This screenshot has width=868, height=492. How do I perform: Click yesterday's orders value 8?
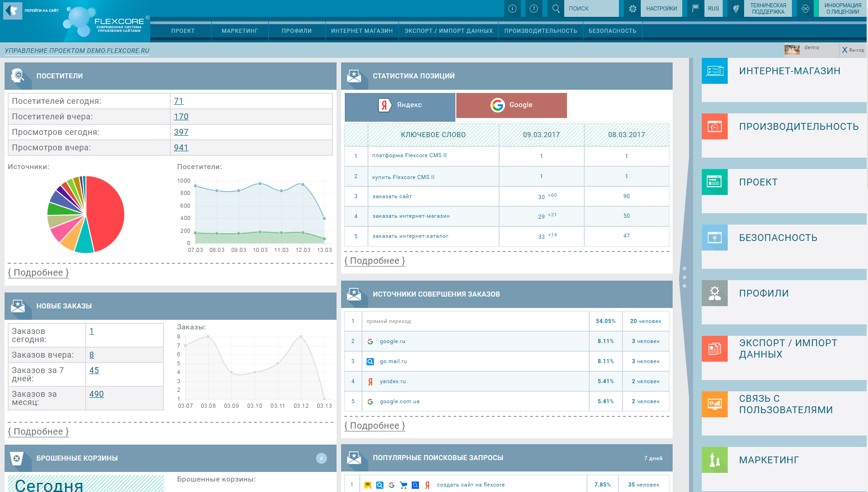click(x=92, y=355)
